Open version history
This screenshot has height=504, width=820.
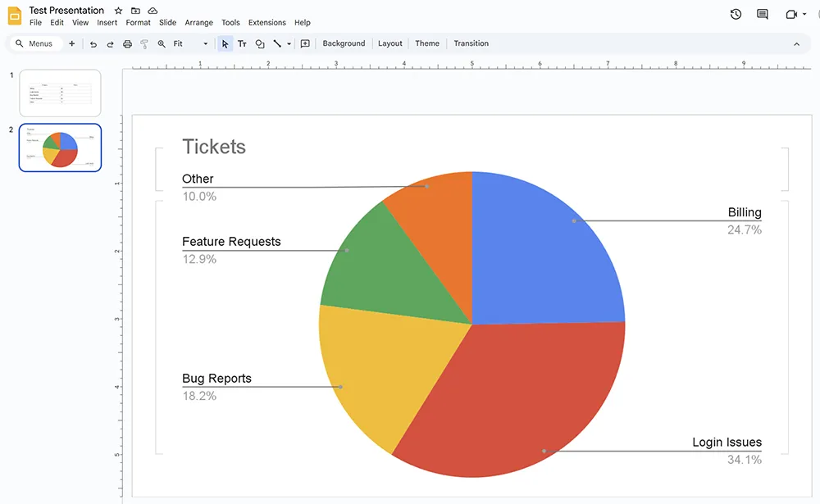pyautogui.click(x=736, y=14)
